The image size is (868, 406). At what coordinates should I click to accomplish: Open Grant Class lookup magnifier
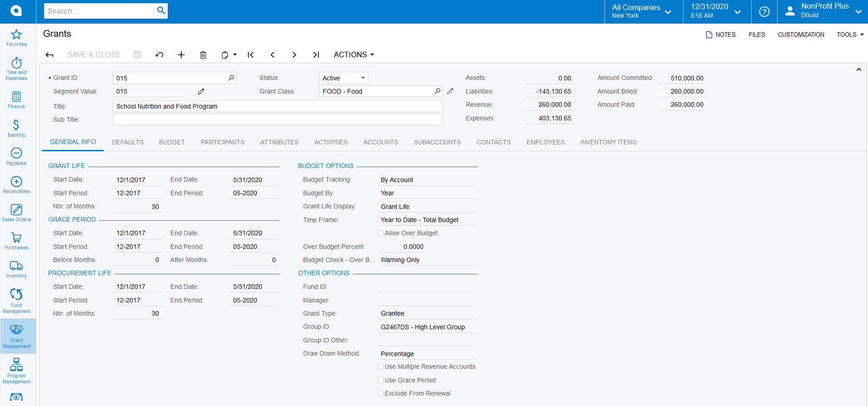[x=438, y=91]
